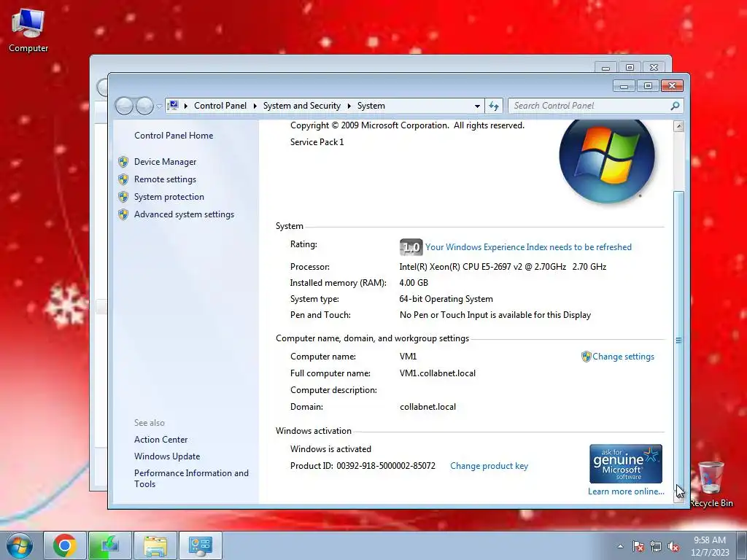Click shield icon beside Advanced system settings

[123, 215]
